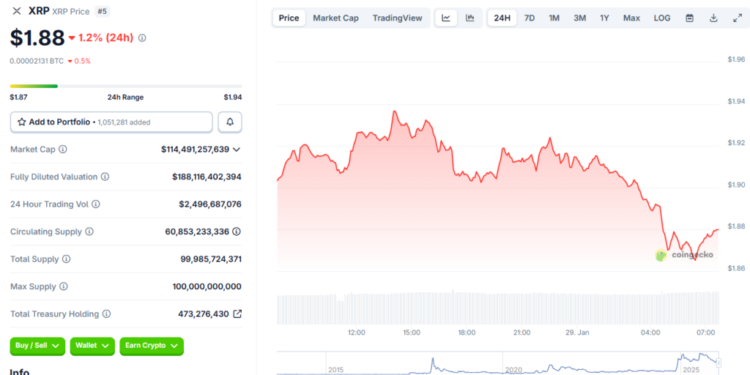Image resolution: width=750 pixels, height=375 pixels.
Task: Select the Max time range
Action: coord(631,18)
